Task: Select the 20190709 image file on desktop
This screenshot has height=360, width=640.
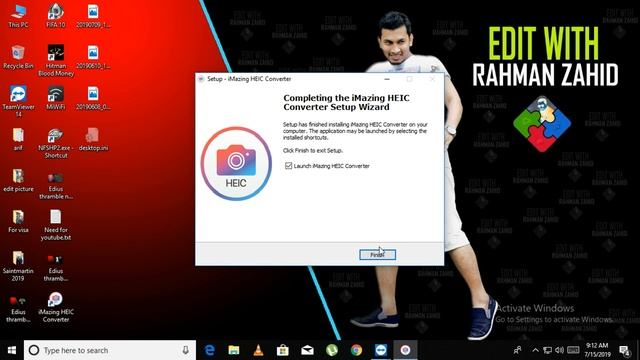Action: tap(93, 16)
